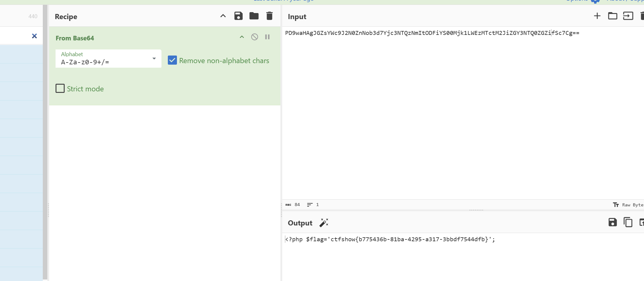Open folder as input
Viewport: 644px width, 281px height.
612,16
